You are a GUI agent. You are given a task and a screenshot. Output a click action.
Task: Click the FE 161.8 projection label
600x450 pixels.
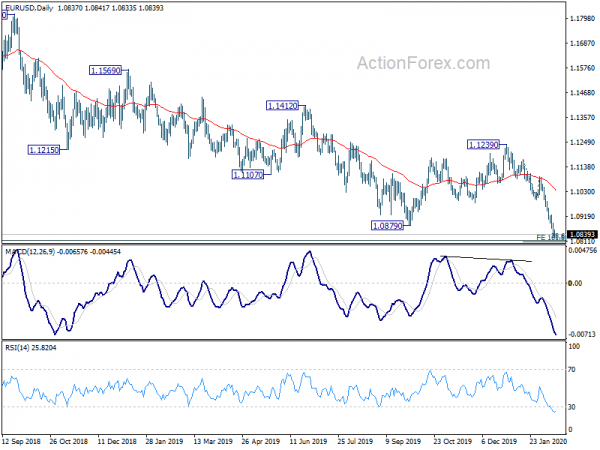point(550,238)
